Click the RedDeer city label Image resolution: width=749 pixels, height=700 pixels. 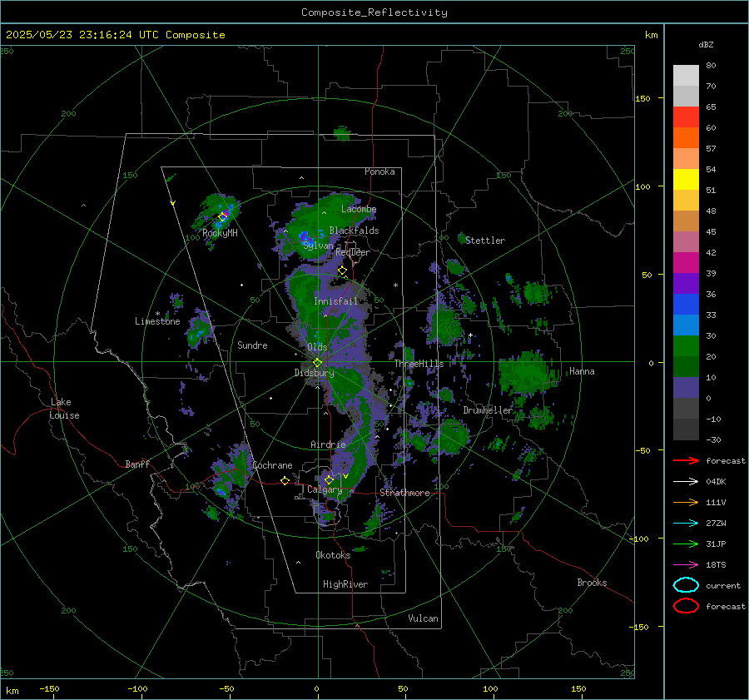(x=353, y=252)
